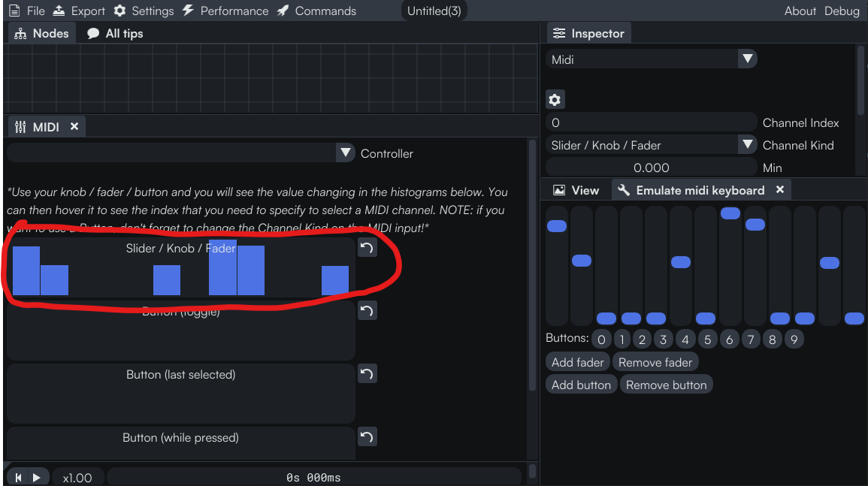The image size is (868, 486).
Task: Rewind the timeline to the start
Action: (x=18, y=478)
